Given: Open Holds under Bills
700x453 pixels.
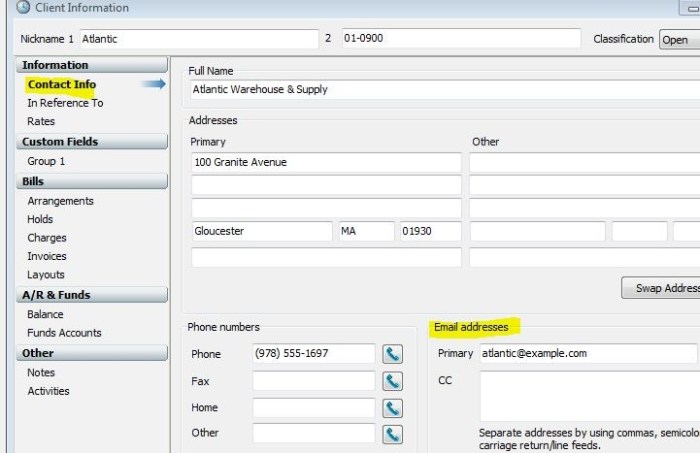Looking at the screenshot, I should coord(40,219).
